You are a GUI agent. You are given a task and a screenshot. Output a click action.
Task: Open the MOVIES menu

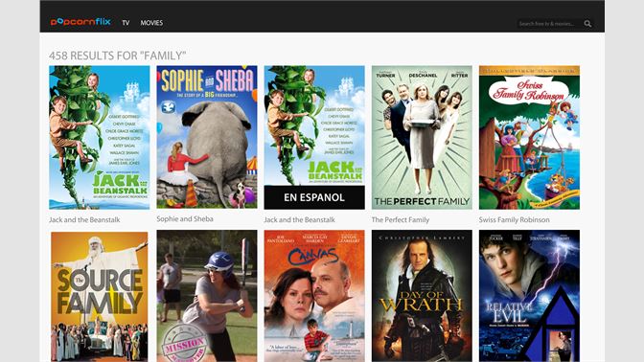point(151,23)
